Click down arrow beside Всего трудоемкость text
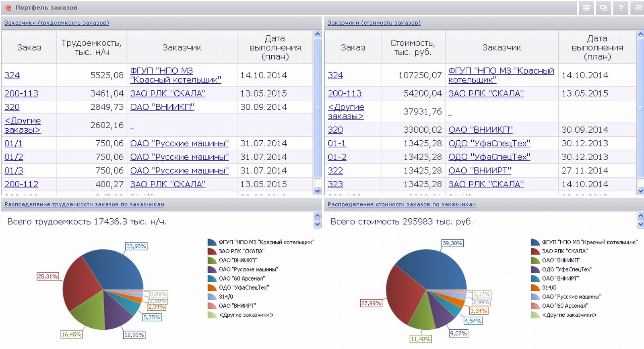 point(318,224)
